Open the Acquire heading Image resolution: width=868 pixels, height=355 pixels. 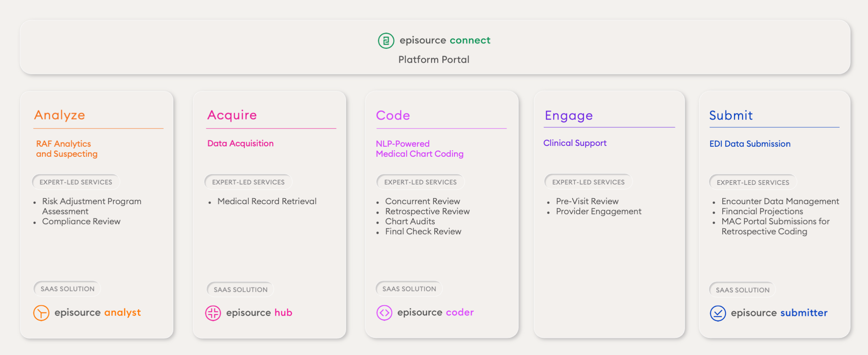pyautogui.click(x=232, y=115)
